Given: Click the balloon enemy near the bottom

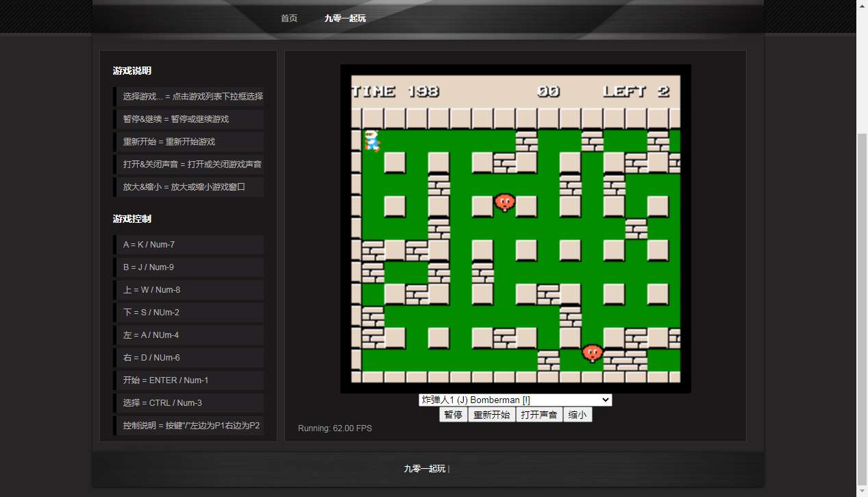Looking at the screenshot, I should point(593,353).
